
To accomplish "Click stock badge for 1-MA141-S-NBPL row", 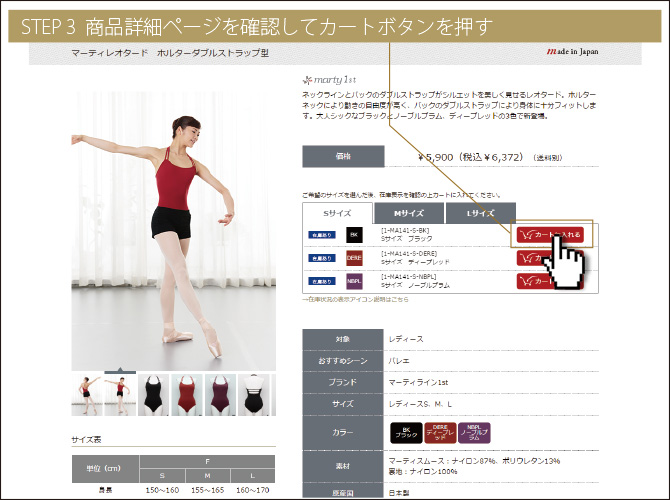I will click(322, 282).
